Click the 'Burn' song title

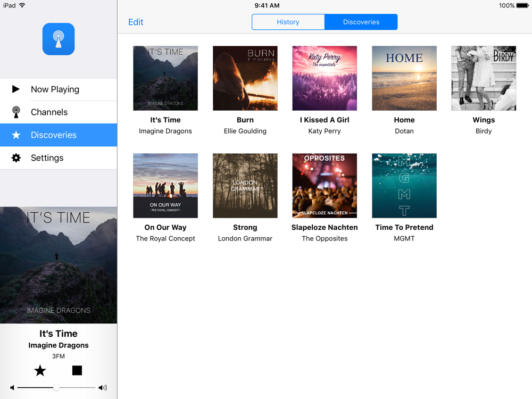pyautogui.click(x=245, y=120)
